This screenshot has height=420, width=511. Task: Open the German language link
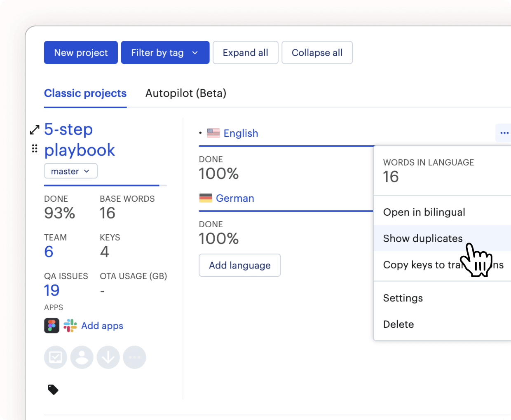[x=235, y=198]
